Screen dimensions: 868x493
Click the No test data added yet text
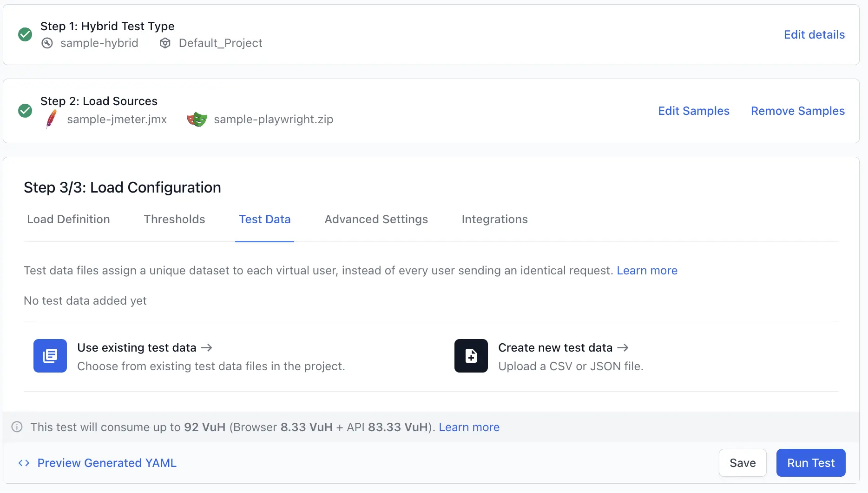[x=85, y=300]
